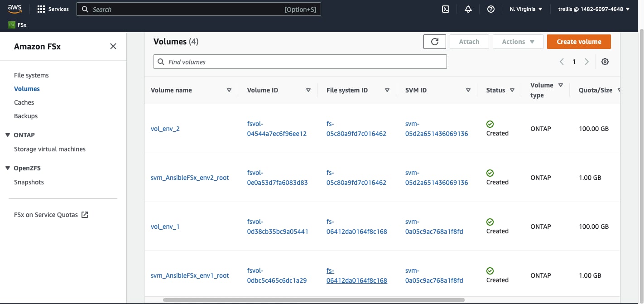Open Backups in sidebar
Image resolution: width=644 pixels, height=304 pixels.
pos(26,116)
